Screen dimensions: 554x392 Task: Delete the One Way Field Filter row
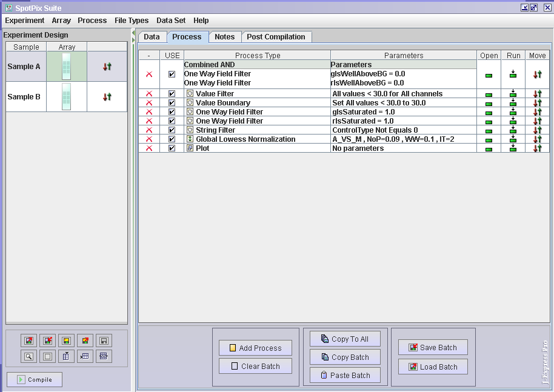pos(149,112)
